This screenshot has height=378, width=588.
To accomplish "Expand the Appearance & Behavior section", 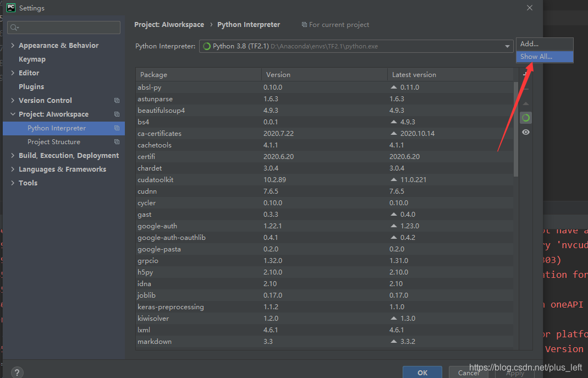I will tap(13, 45).
